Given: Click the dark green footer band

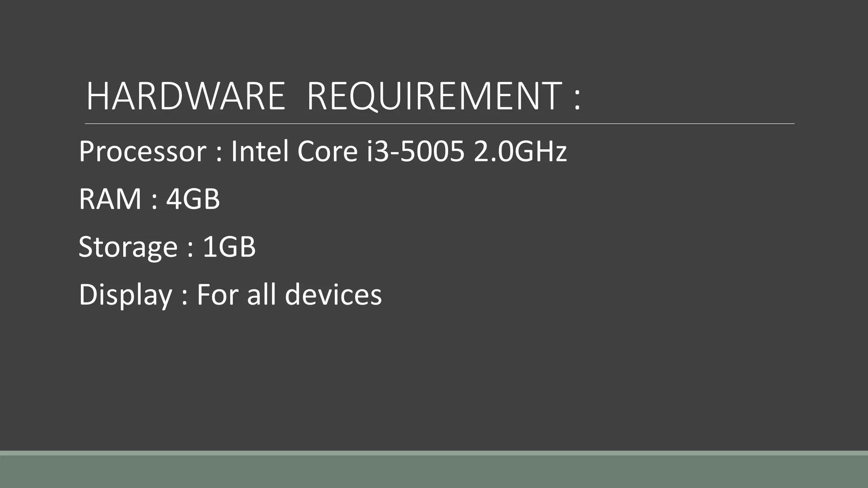Looking at the screenshot, I should (x=434, y=472).
